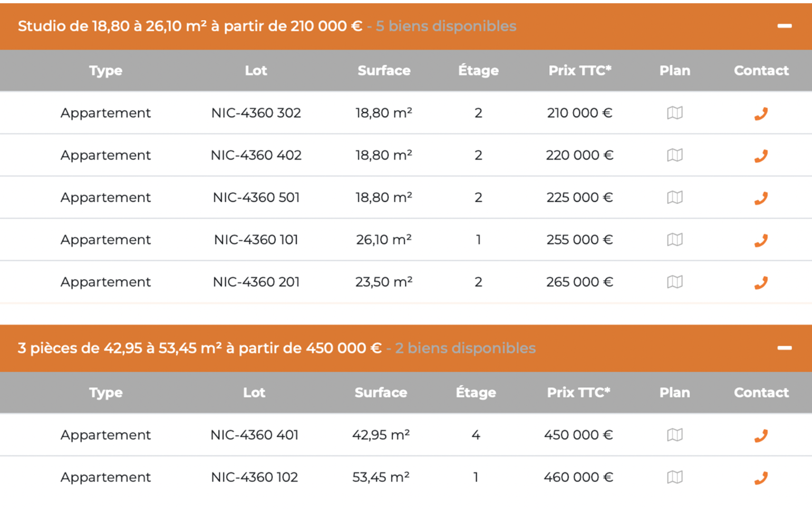Call about lot NIC-4360 102

click(x=760, y=477)
